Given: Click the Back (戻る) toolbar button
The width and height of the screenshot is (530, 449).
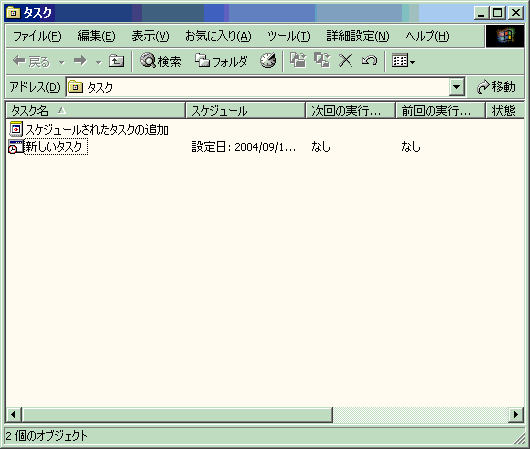Looking at the screenshot, I should pyautogui.click(x=31, y=62).
